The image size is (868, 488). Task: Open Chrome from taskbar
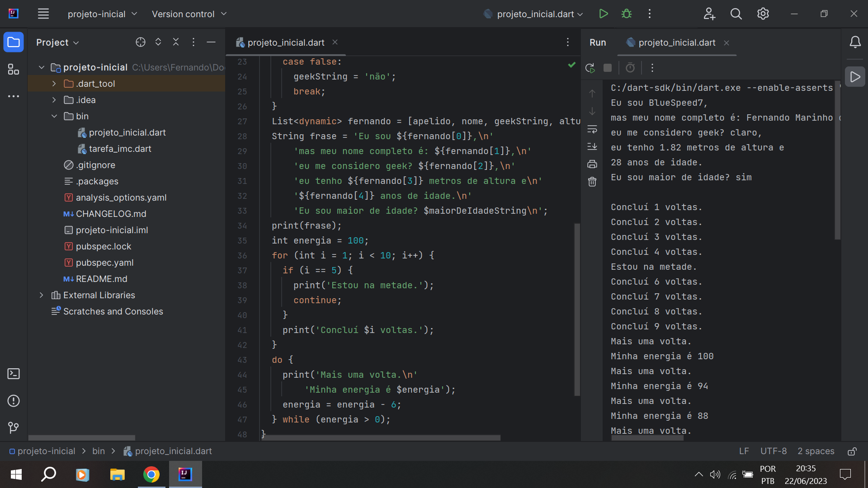pyautogui.click(x=151, y=474)
